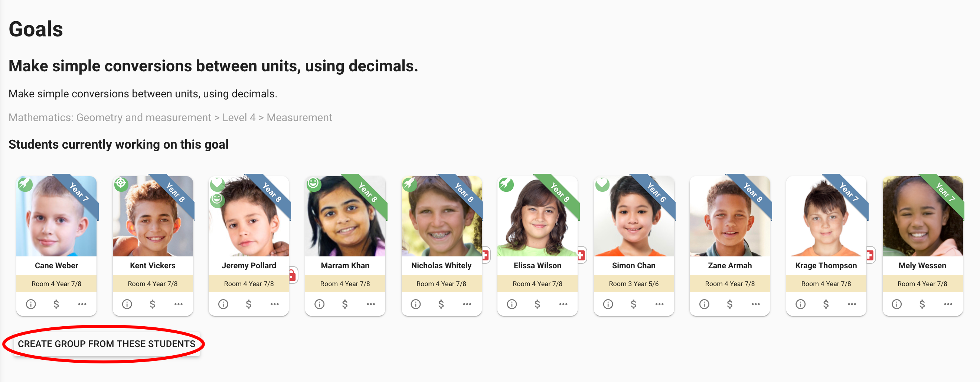This screenshot has width=980, height=382.
Task: Open info for Marram Khan
Action: coord(320,304)
